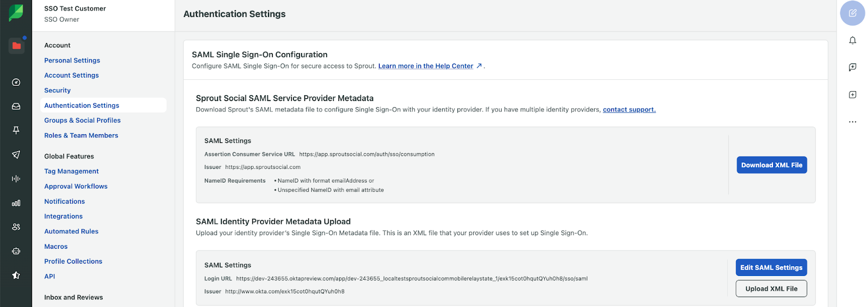The width and height of the screenshot is (868, 307).
Task: Click the SAML Single Sign-On Configuration heading
Action: point(260,55)
